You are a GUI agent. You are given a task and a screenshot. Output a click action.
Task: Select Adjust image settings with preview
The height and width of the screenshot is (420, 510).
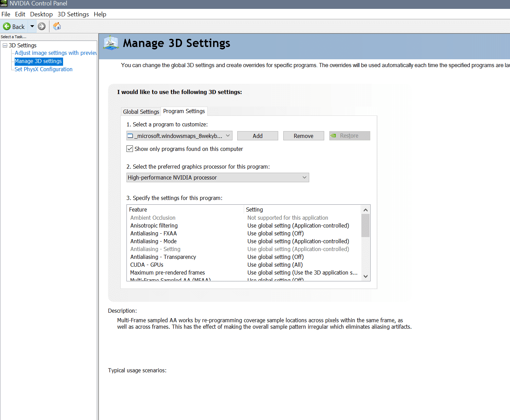point(56,53)
